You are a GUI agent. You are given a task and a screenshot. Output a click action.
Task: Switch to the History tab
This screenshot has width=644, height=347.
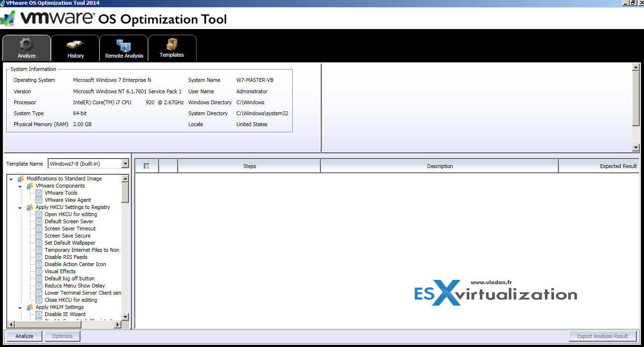click(75, 48)
